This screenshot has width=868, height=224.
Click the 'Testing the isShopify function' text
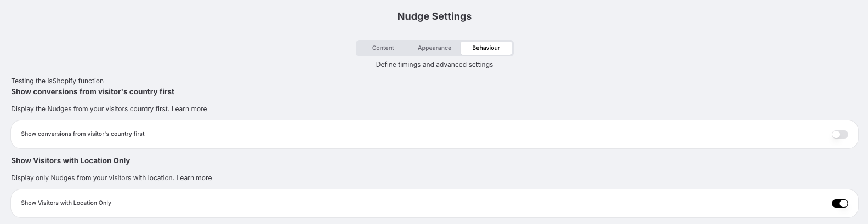click(57, 81)
